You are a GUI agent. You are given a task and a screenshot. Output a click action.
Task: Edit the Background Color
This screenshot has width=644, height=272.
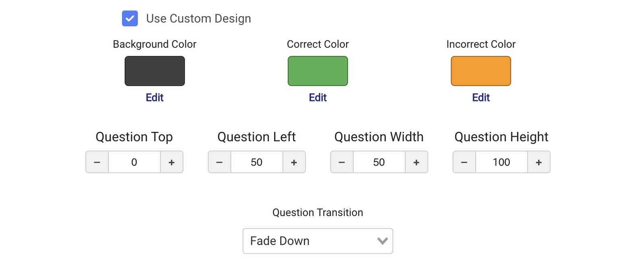click(155, 98)
